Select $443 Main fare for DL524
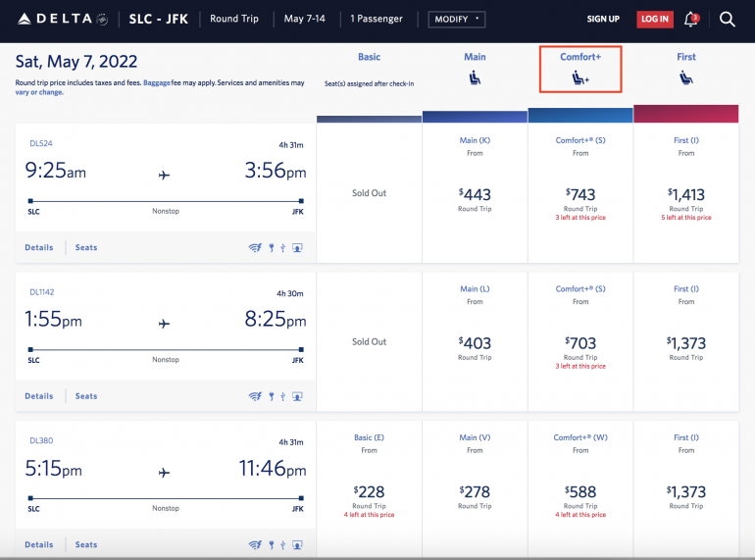The width and height of the screenshot is (755, 560). click(475, 195)
